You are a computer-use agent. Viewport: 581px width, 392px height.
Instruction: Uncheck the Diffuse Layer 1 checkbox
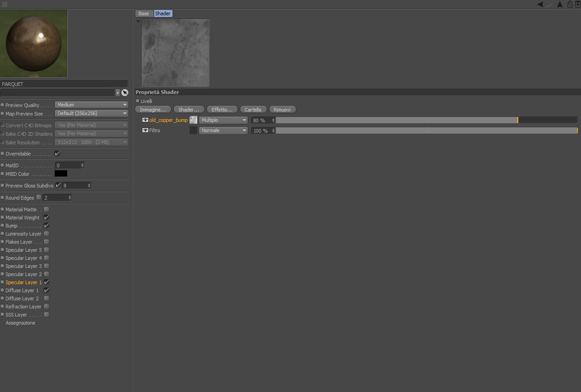46,290
